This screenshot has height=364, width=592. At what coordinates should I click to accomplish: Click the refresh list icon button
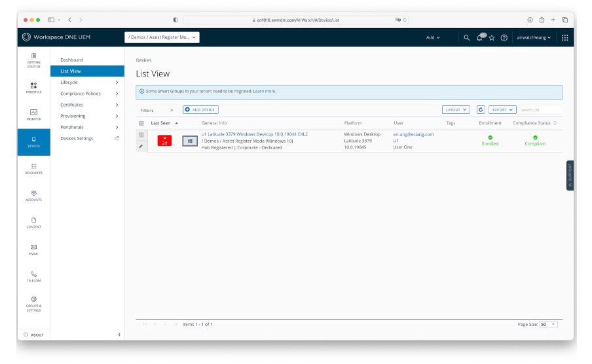481,110
